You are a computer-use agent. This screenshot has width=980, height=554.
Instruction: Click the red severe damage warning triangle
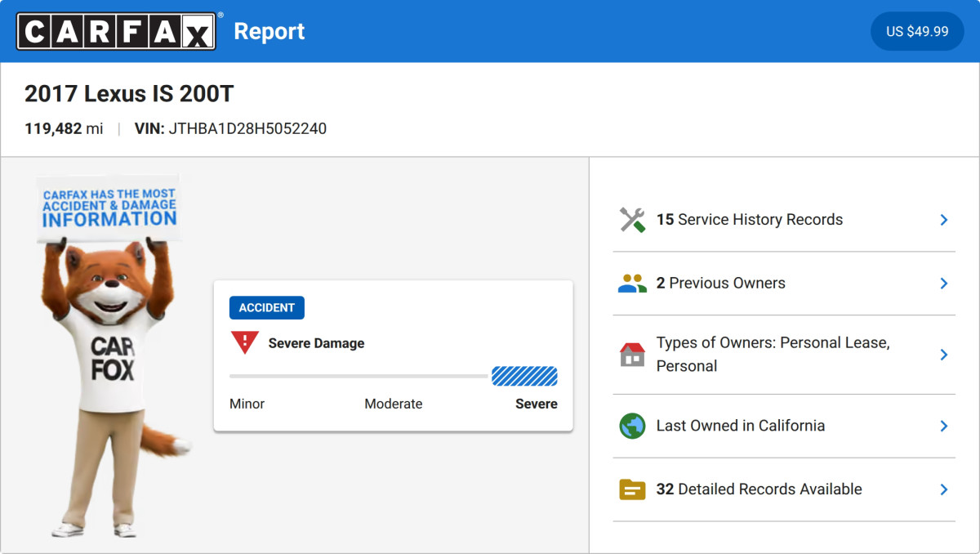click(245, 343)
